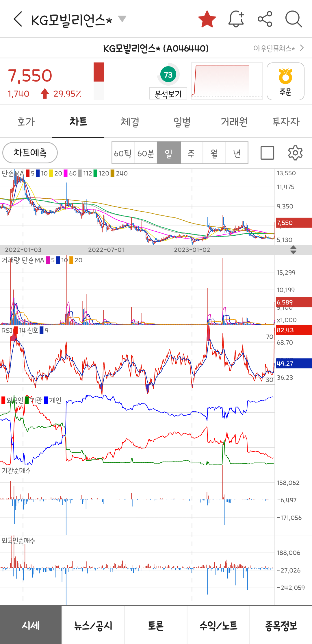Viewport: 312px width, 644px height.
Task: Open search with magnifier icon
Action: (294, 19)
